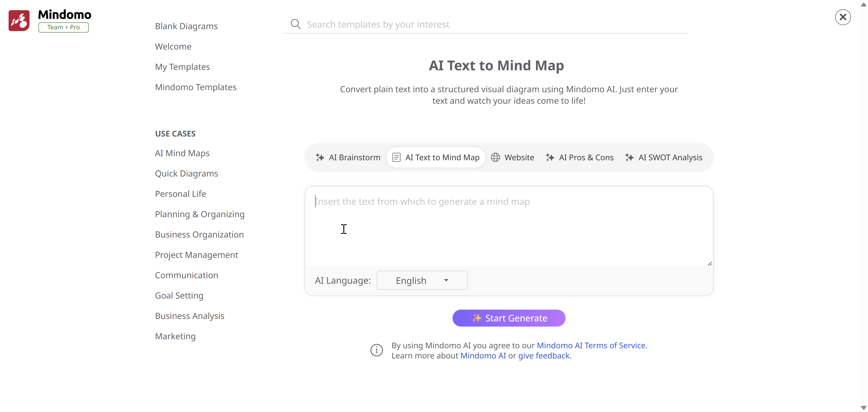This screenshot has width=868, height=412.
Task: Click the AI SWOT Analysis sparkle icon
Action: click(x=630, y=157)
